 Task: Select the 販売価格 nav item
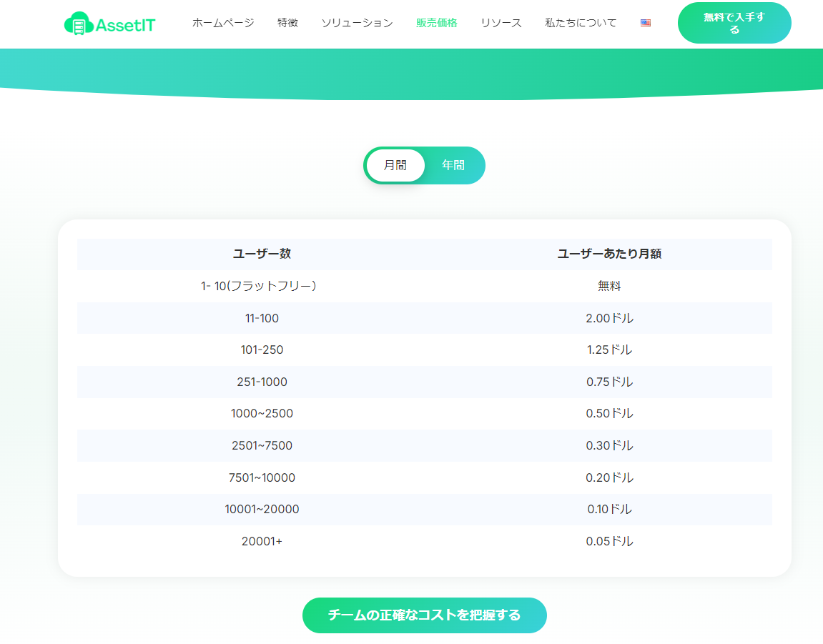click(x=436, y=23)
